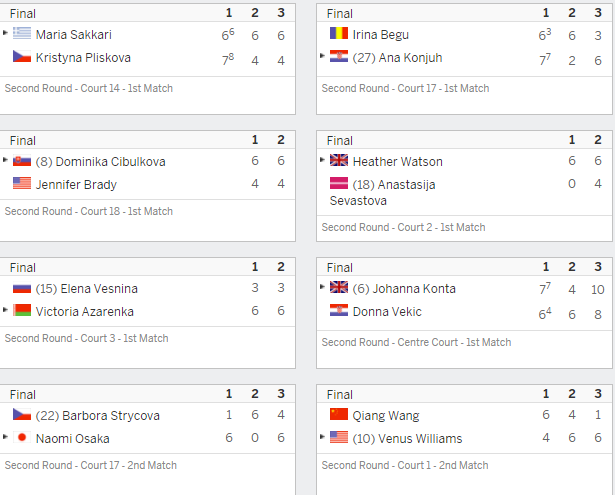Viewport: 615px width, 495px height.
Task: Click the Belarus flag beside Victoria Azarenka
Action: (x=22, y=310)
